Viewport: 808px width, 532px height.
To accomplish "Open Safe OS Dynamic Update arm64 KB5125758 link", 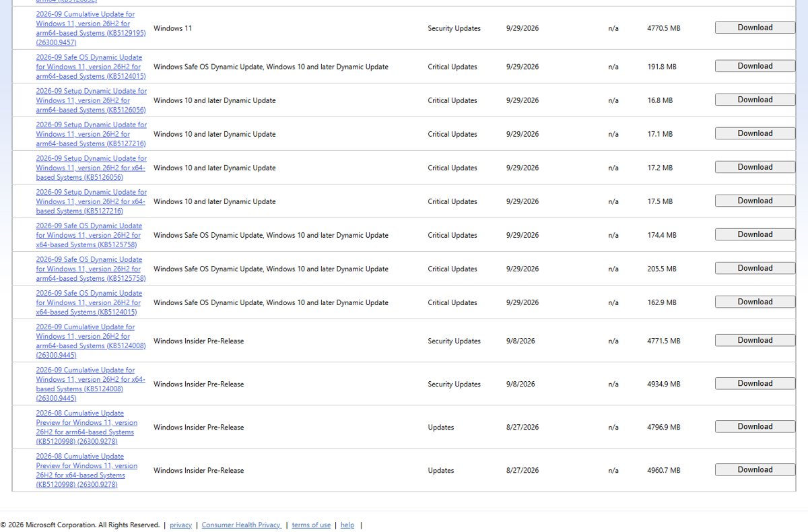I will [91, 269].
